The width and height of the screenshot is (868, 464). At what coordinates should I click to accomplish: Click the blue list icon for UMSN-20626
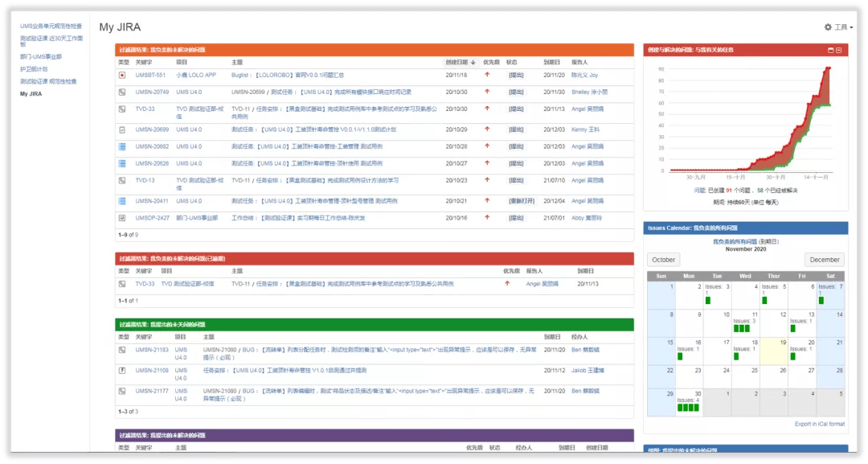pos(122,164)
